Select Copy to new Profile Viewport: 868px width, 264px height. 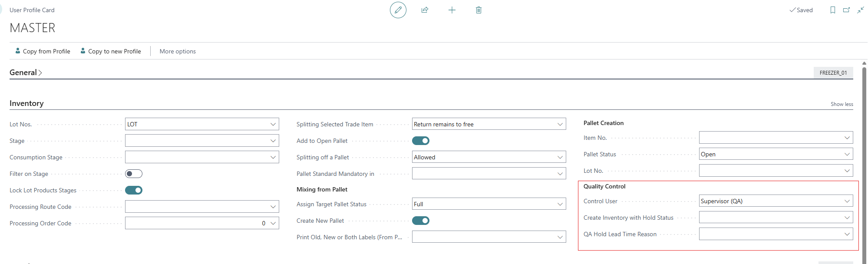click(x=111, y=51)
